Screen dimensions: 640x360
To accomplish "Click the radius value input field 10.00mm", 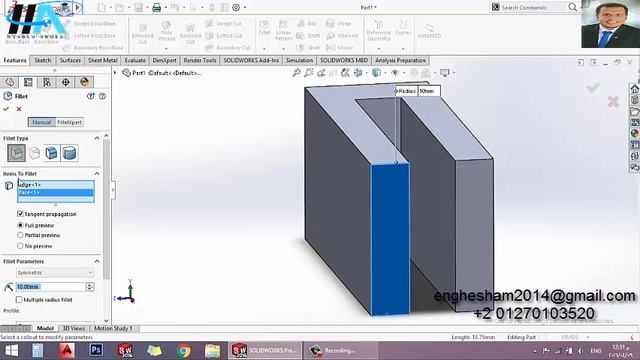I will point(50,287).
